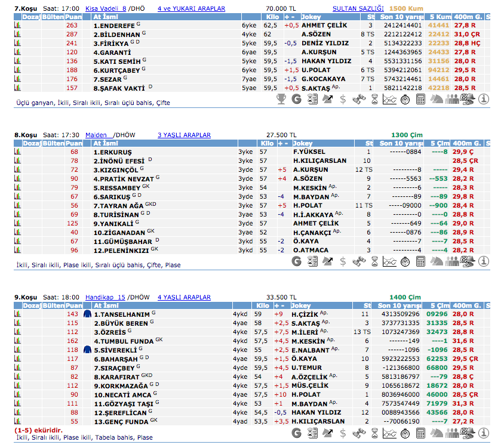
Task: Click the Jokey column header in race 9
Action: 303,305
